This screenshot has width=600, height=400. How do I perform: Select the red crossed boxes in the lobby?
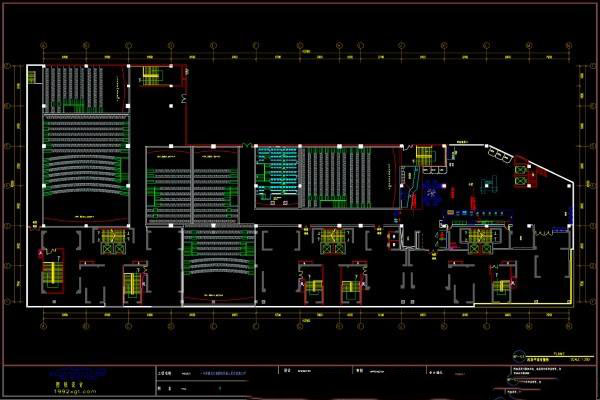[x=524, y=171]
